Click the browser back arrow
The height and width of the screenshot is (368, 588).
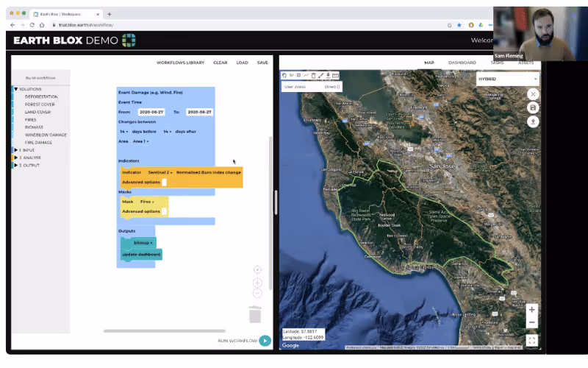[x=12, y=25]
